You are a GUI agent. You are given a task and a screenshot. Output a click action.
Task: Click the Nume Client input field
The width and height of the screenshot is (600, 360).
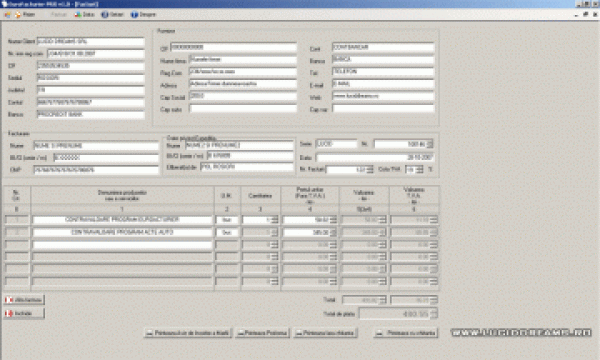(x=91, y=41)
